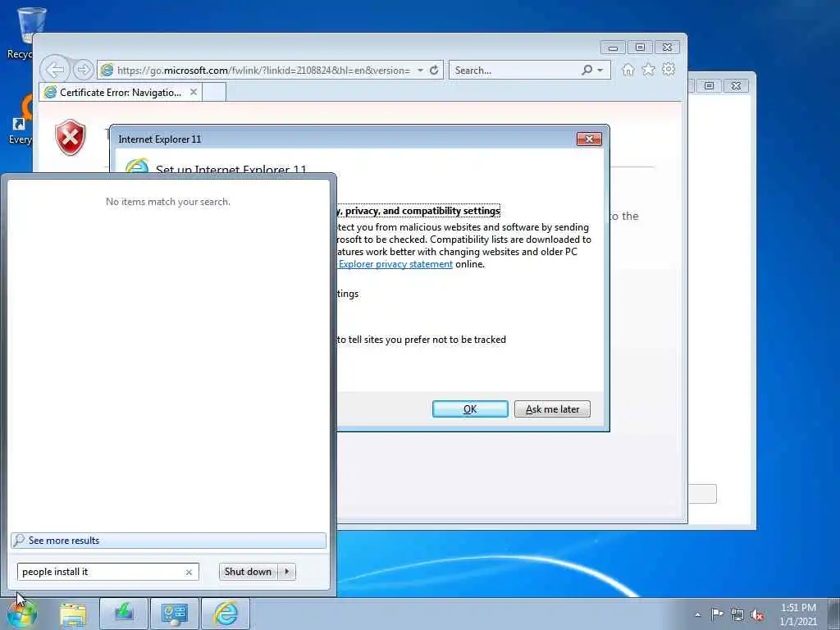This screenshot has width=840, height=630.
Task: Click the red shield error icon
Action: pyautogui.click(x=71, y=138)
